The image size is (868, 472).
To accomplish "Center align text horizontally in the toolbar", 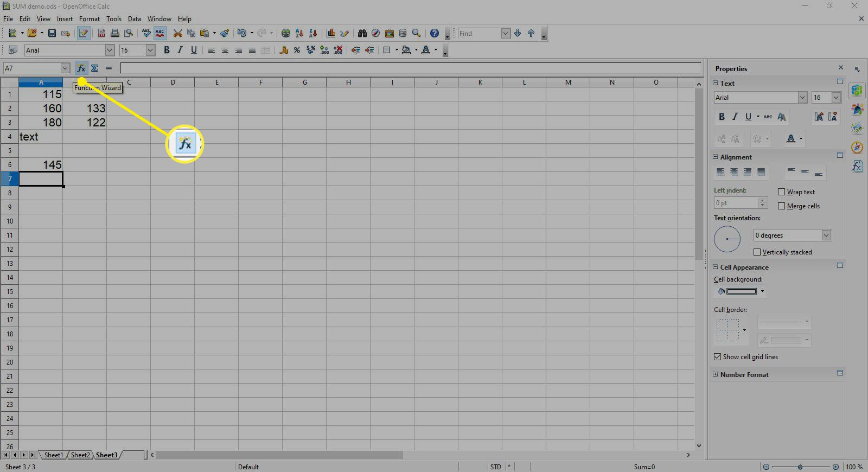I will point(225,50).
